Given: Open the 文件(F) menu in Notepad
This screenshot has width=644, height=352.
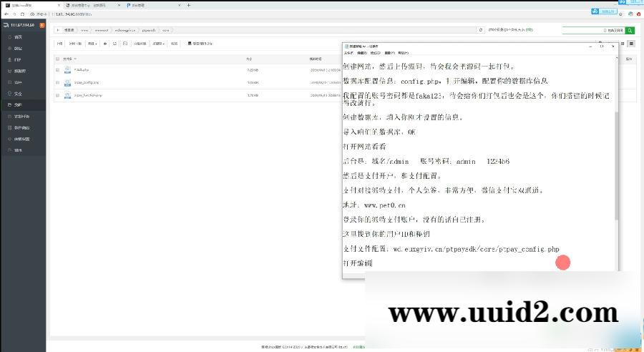Looking at the screenshot, I should tap(348, 53).
